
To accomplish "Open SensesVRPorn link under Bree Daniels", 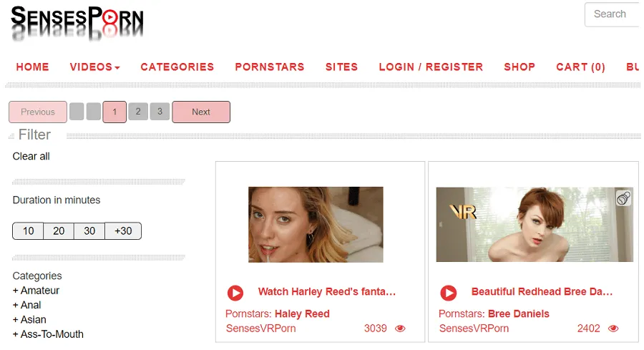I will 474,329.
